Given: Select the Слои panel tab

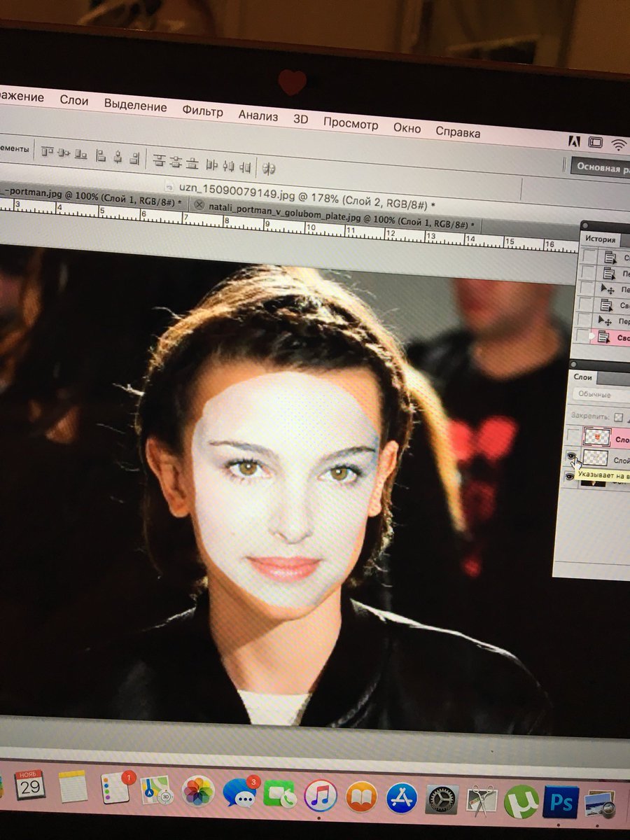Looking at the screenshot, I should click(582, 377).
